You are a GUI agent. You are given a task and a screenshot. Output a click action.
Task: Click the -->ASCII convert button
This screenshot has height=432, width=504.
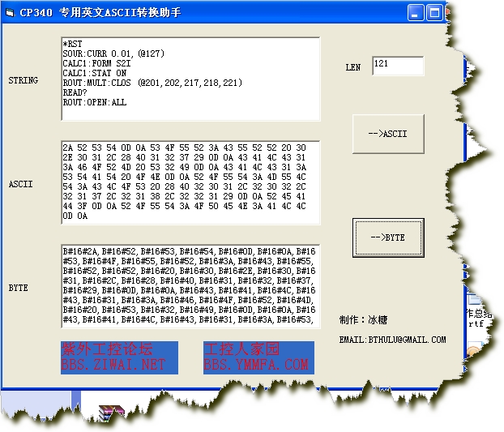point(387,134)
